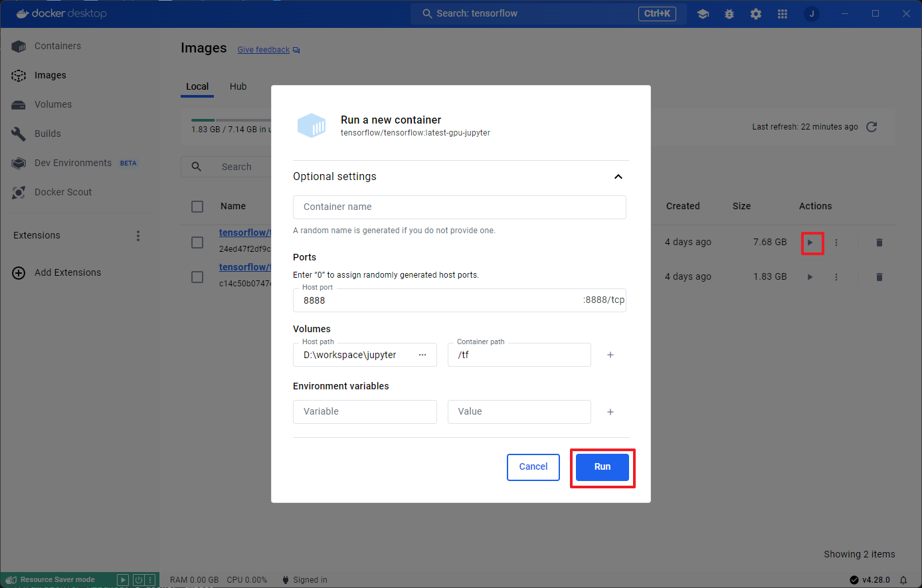The height and width of the screenshot is (588, 922).
Task: Refresh the images list
Action: pyautogui.click(x=872, y=127)
